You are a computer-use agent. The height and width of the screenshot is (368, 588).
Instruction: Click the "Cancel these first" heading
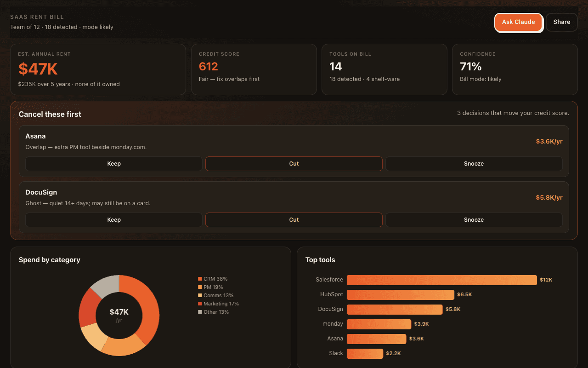(x=50, y=114)
